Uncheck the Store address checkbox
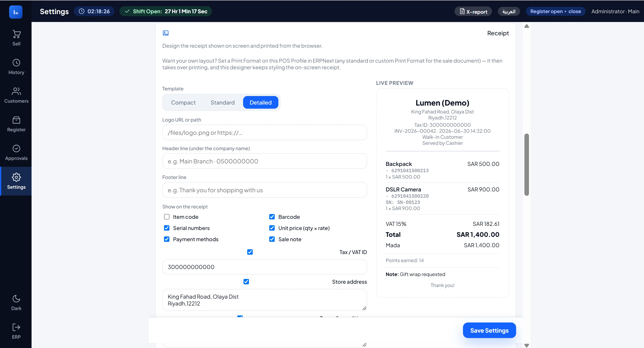 246,282
